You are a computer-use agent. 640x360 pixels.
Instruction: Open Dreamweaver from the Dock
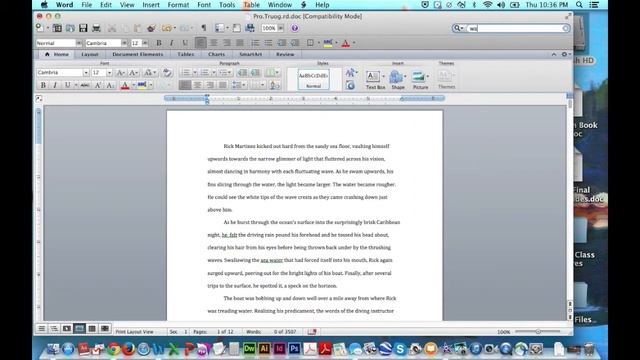point(249,349)
